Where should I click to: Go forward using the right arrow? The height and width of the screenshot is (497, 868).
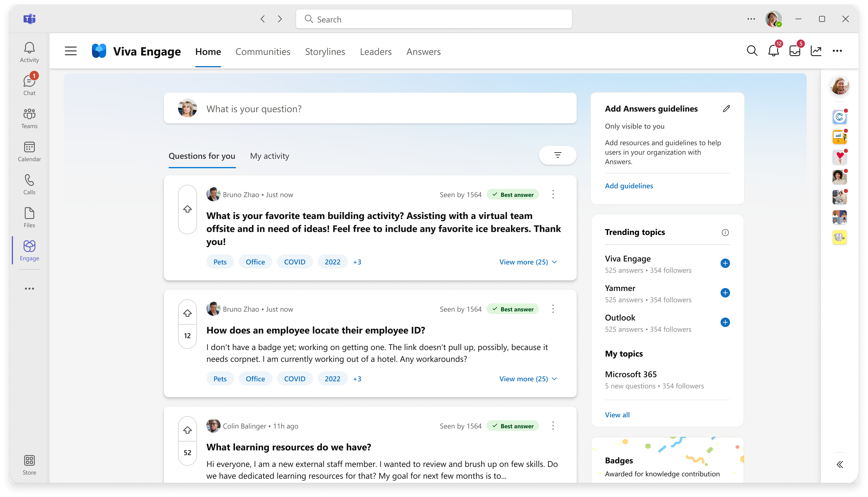coord(280,19)
